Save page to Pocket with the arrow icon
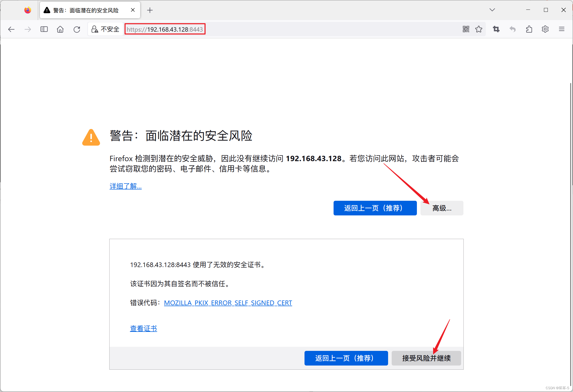This screenshot has width=573, height=392. [x=513, y=29]
